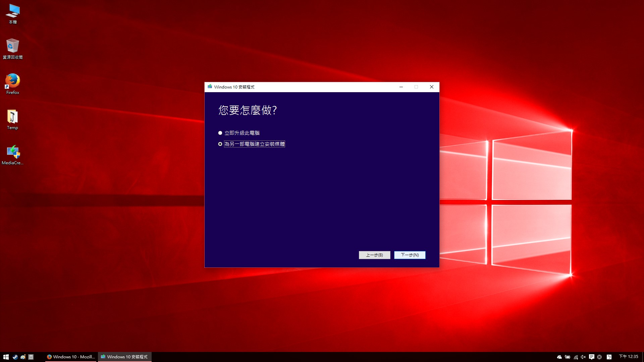
Task: Open the Temp folder on the desktop
Action: coord(13,120)
